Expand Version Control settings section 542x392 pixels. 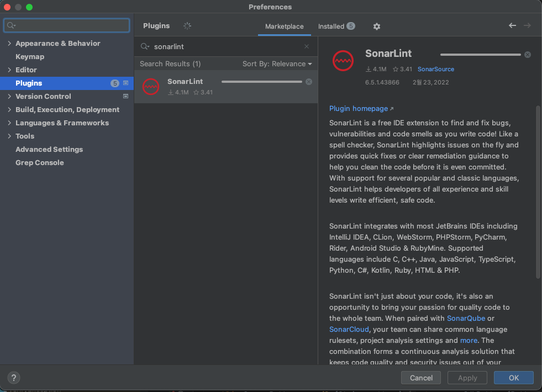tap(9, 97)
